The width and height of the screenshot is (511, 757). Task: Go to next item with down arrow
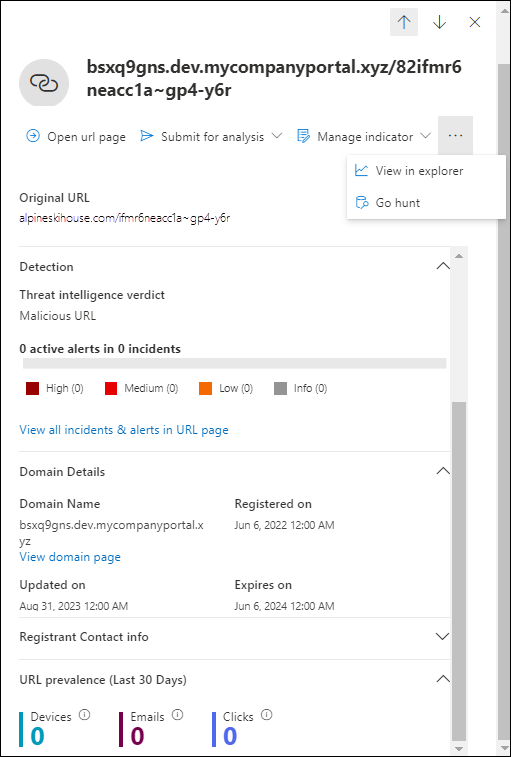tap(439, 22)
